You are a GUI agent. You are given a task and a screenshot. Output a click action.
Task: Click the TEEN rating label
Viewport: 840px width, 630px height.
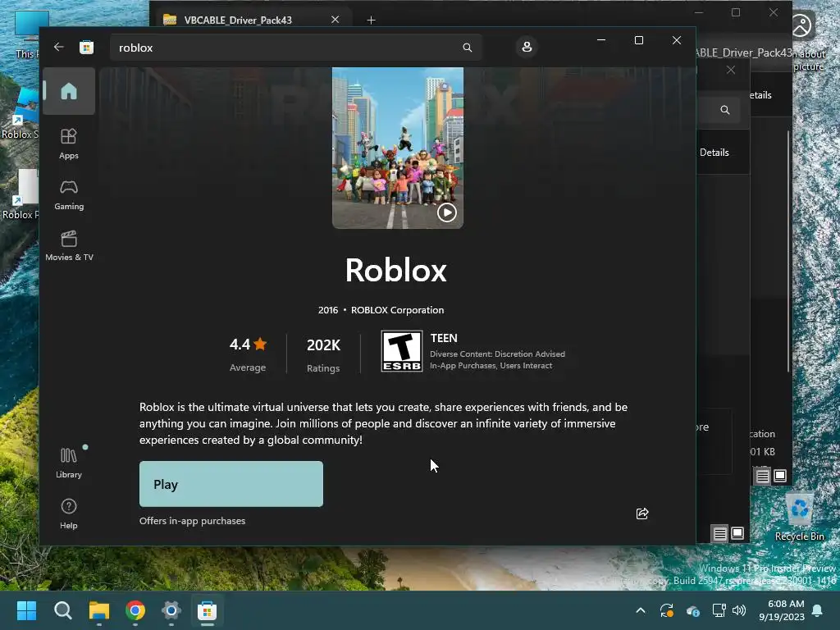pos(444,338)
